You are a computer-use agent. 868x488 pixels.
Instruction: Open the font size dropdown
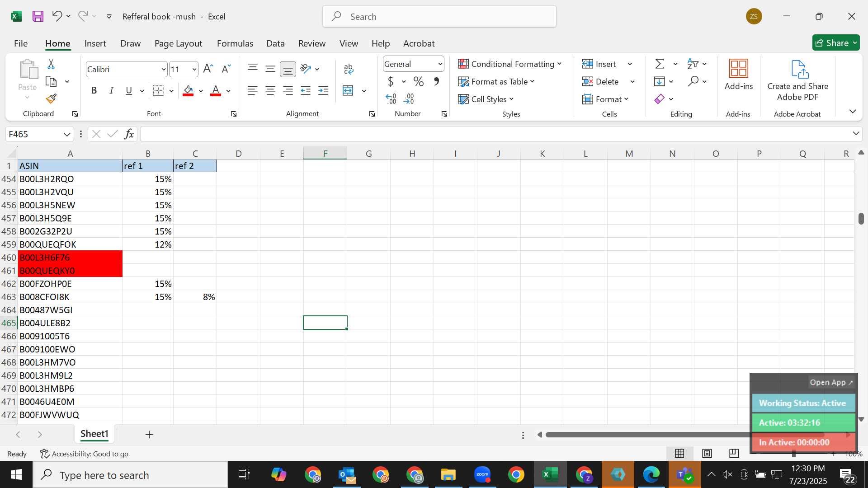tap(194, 70)
